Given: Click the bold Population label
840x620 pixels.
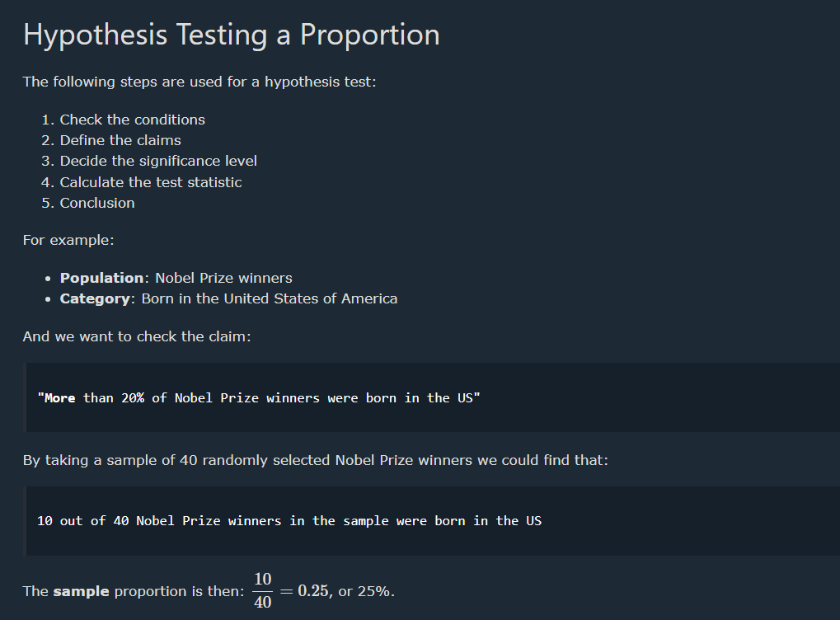Looking at the screenshot, I should [x=101, y=278].
